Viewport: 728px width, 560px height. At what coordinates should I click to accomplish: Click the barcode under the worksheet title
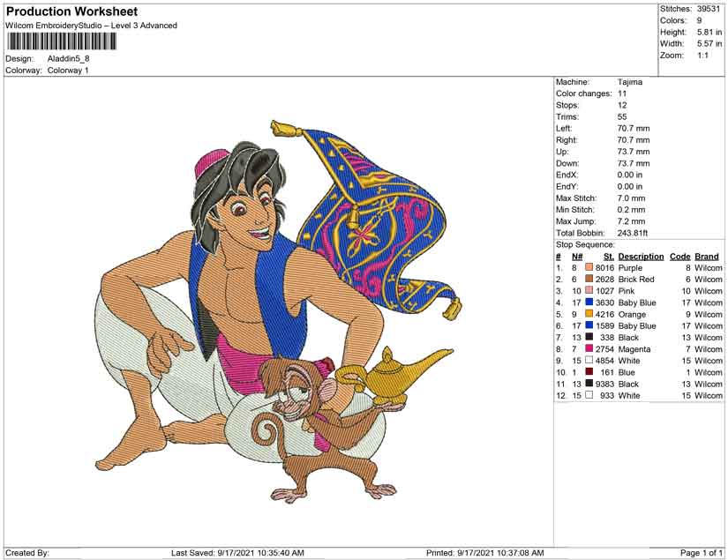click(61, 41)
